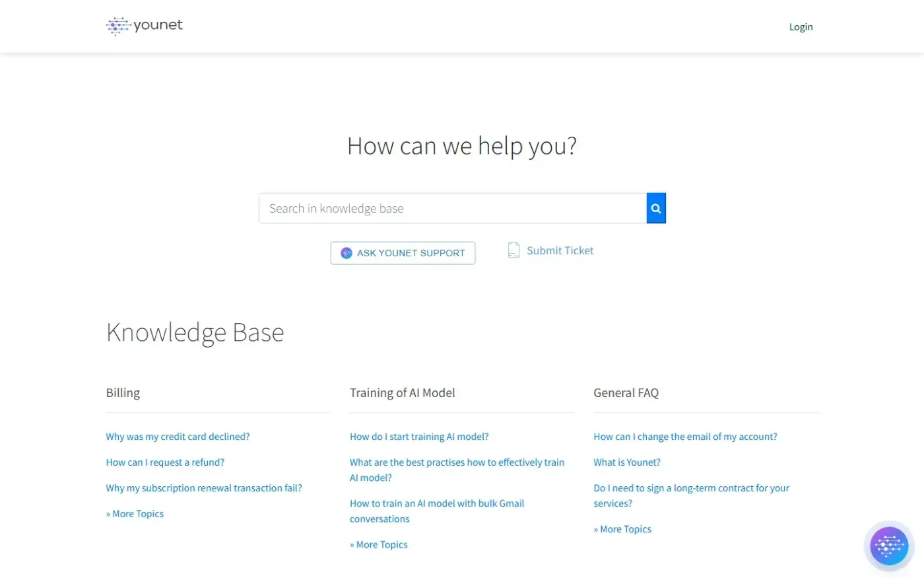This screenshot has width=924, height=578.
Task: Show More Topics under General FAQ
Action: (x=622, y=529)
